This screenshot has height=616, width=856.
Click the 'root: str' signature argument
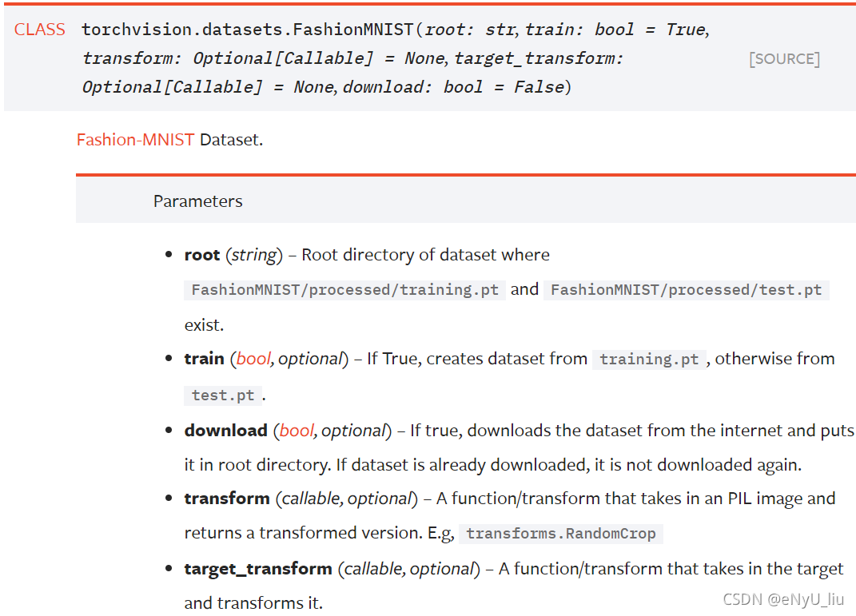click(x=470, y=30)
